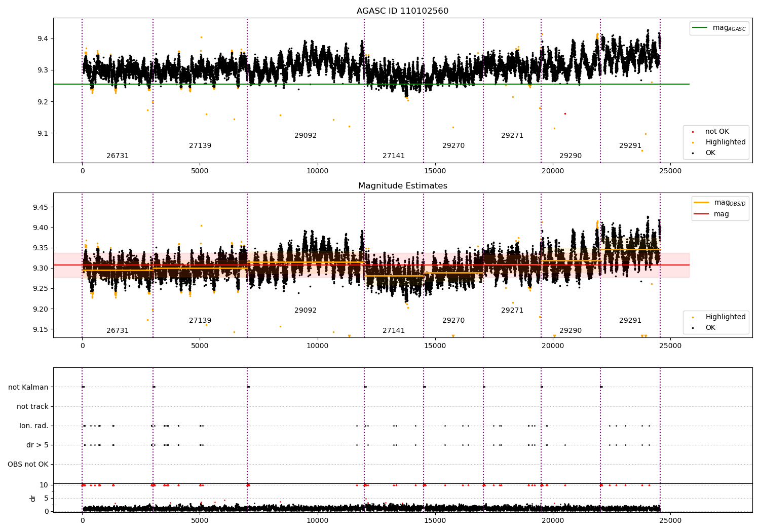Click 27139 label in Magnitude Estimates plot

point(200,321)
